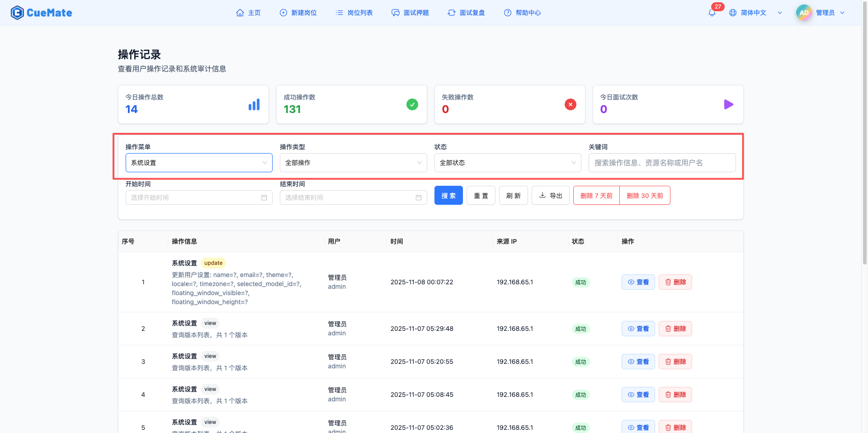Image resolution: width=868 pixels, height=433 pixels.
Task: Click the 删除 30 天前 button
Action: point(645,196)
